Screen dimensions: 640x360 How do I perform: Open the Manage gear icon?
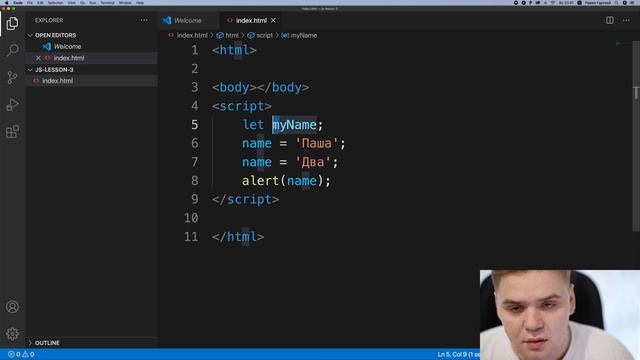coord(12,334)
